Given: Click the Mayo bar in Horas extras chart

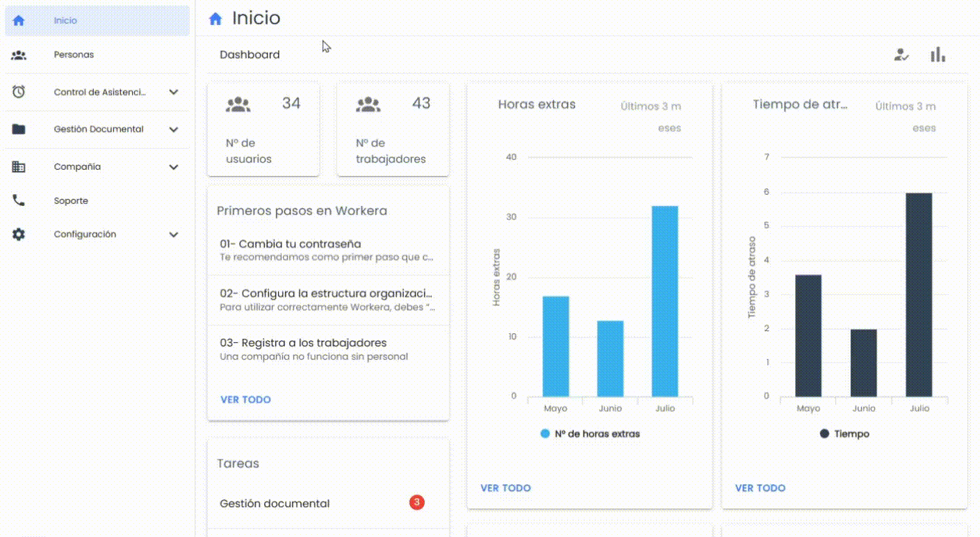Looking at the screenshot, I should tap(555, 346).
